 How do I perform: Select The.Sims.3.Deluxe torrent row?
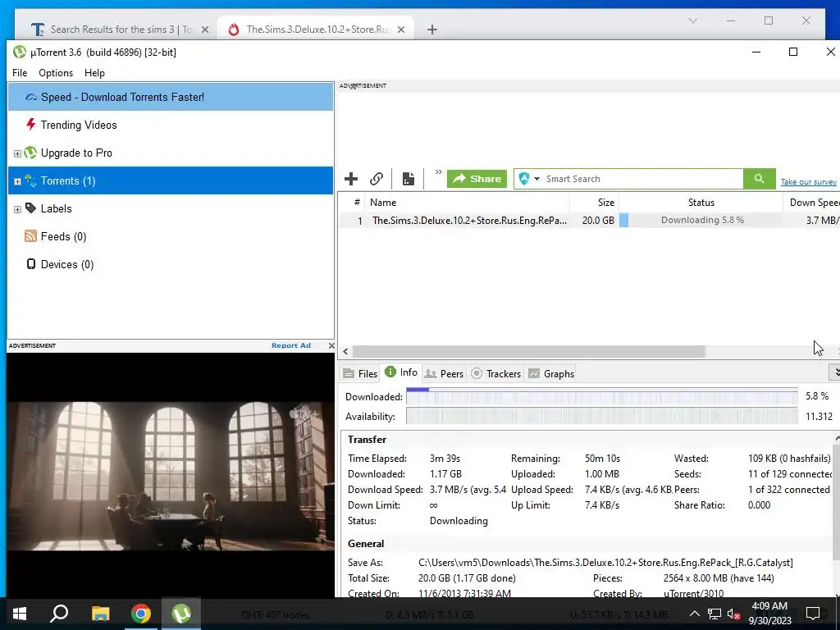tap(589, 220)
